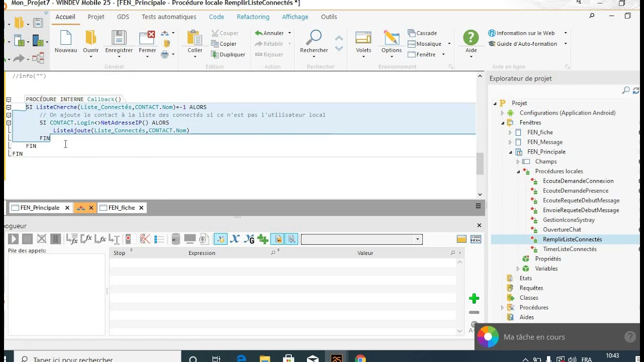The height and width of the screenshot is (362, 644).
Task: Click the Fenêtre button in ribbon
Action: tap(422, 54)
